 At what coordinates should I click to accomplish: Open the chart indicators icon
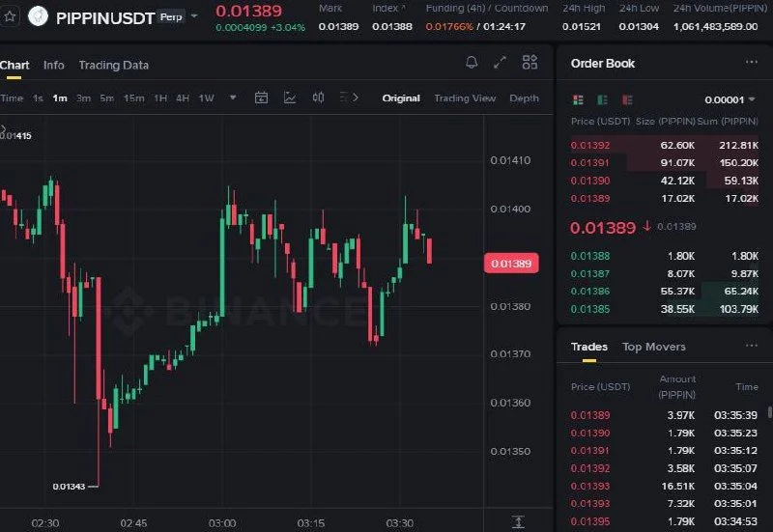tap(290, 98)
